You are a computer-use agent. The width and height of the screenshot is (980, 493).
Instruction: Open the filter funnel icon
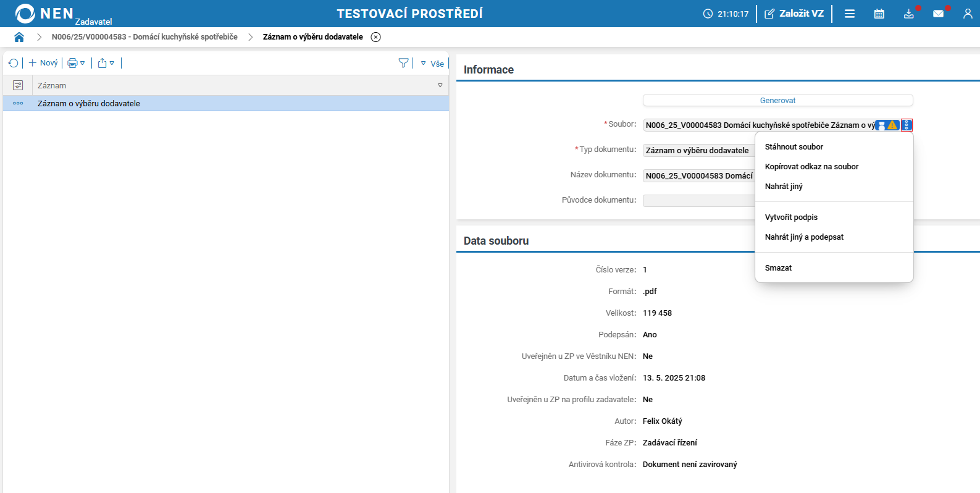click(403, 63)
